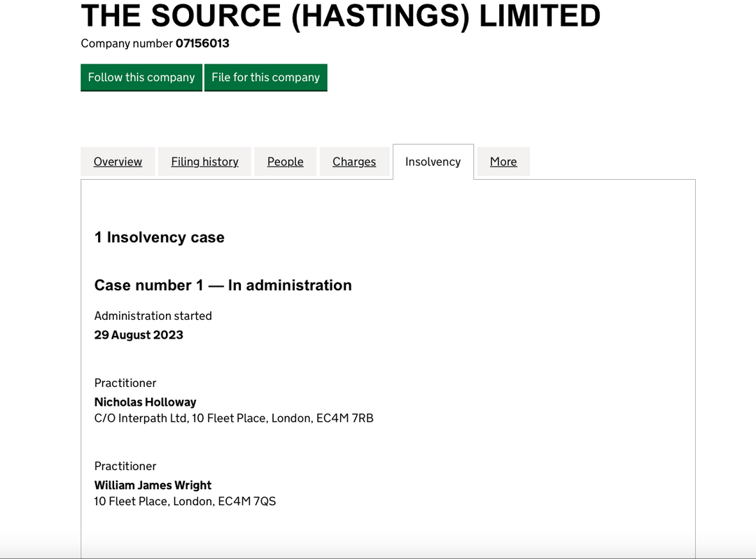
Task: Select the C/O Interpath Ltd address line
Action: pyautogui.click(x=234, y=418)
